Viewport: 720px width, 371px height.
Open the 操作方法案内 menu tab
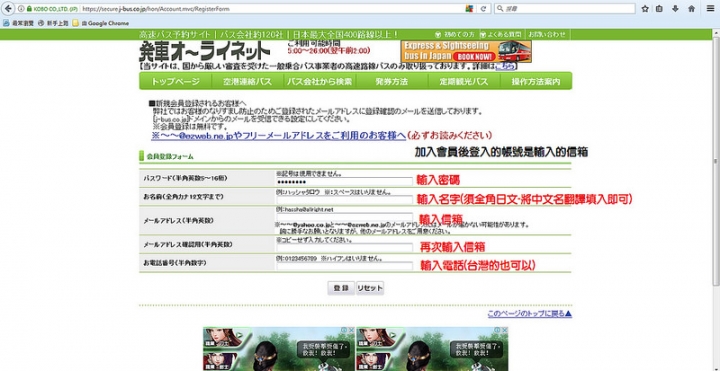coord(536,82)
